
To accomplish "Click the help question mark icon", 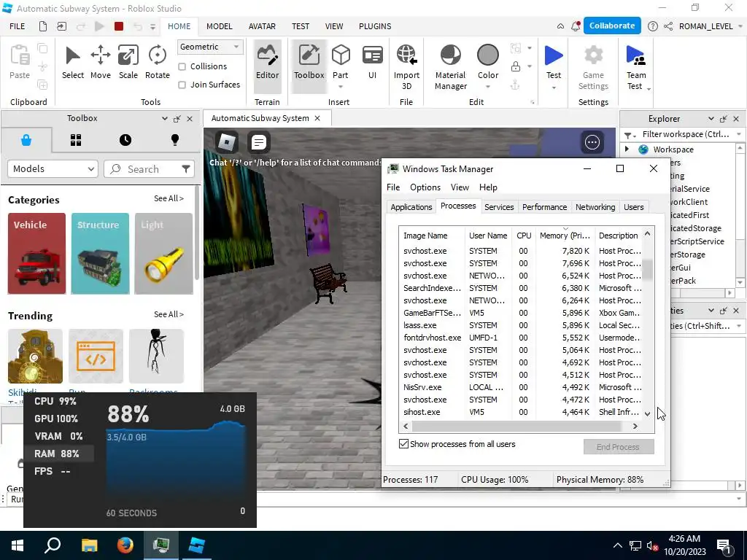I will pos(653,26).
